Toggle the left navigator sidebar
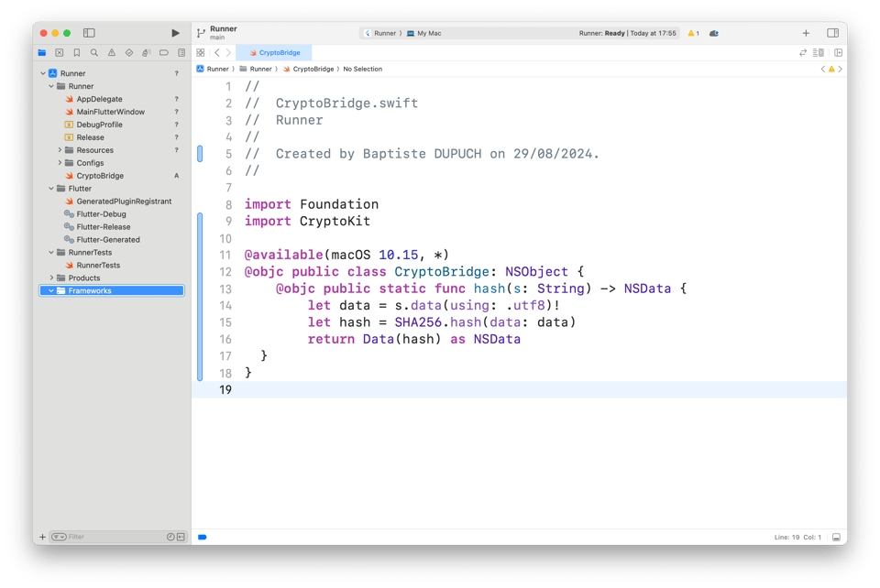This screenshot has height=588, width=880. [89, 33]
